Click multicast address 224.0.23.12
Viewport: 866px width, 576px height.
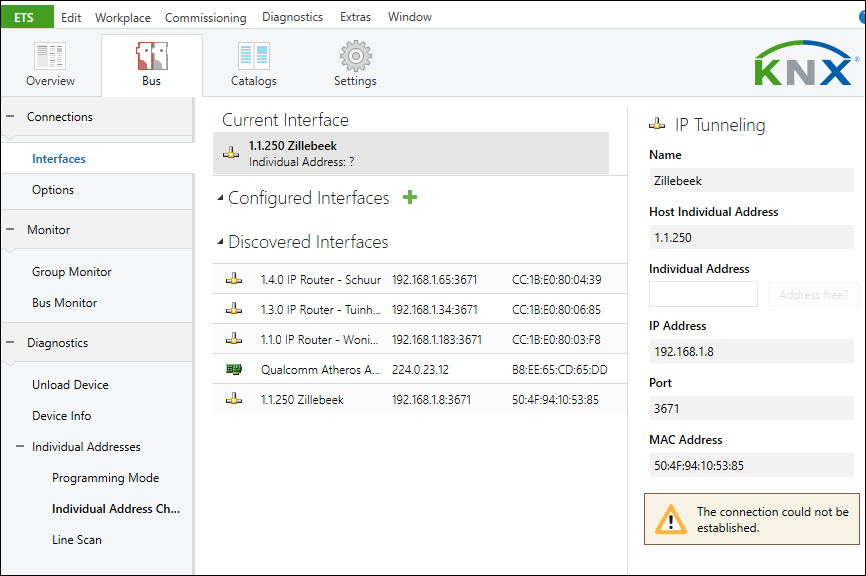[x=420, y=370]
